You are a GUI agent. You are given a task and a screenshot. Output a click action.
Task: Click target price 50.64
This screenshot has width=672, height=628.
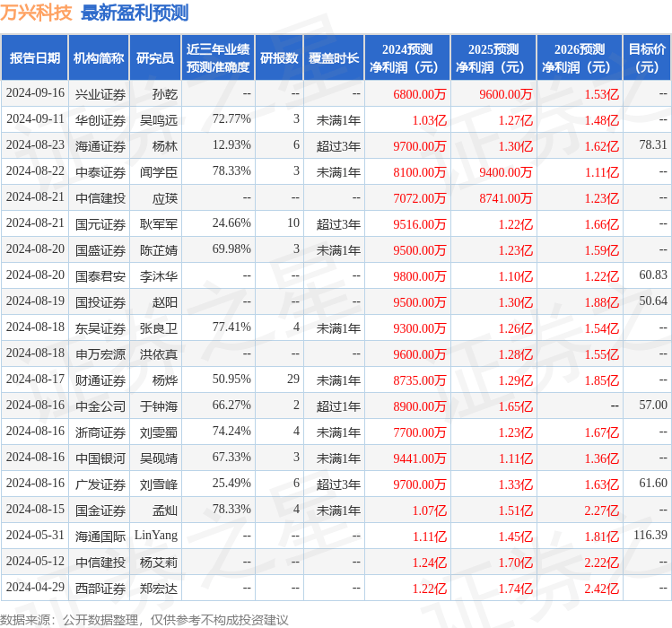(x=653, y=301)
